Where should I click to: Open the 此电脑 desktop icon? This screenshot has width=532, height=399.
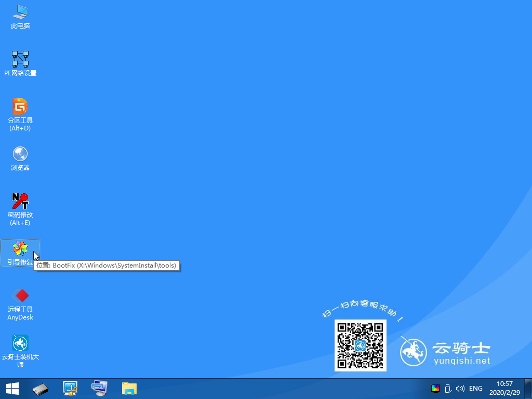20,17
